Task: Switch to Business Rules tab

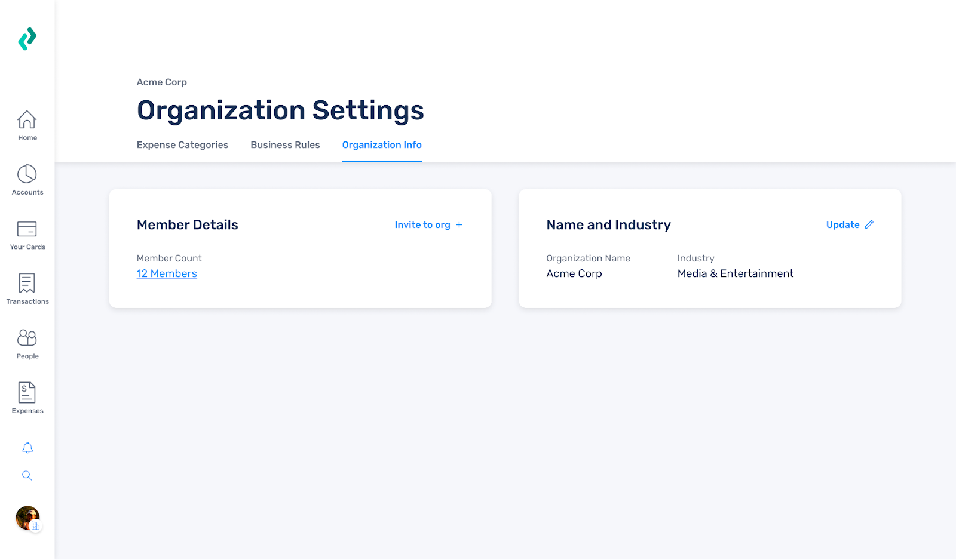Action: click(285, 145)
